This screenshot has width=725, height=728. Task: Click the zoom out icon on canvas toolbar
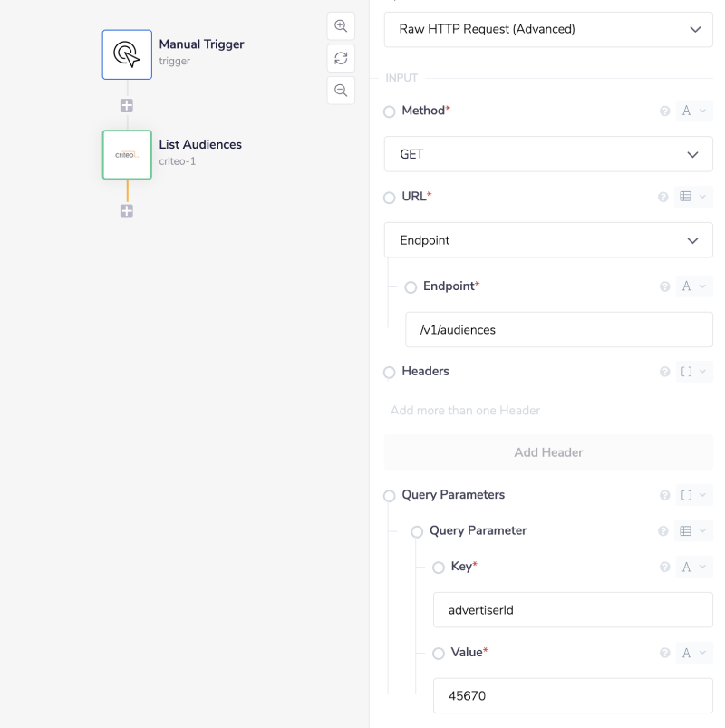tap(341, 91)
